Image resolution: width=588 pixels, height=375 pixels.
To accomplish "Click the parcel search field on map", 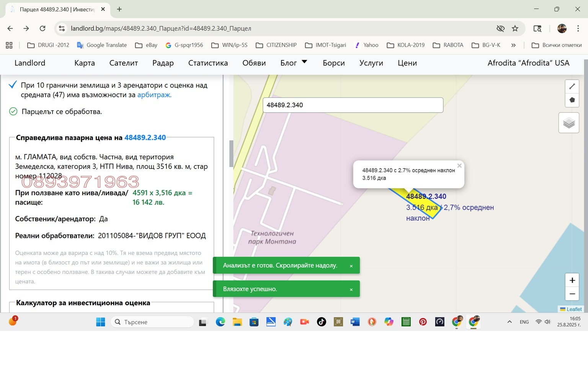I will click(353, 105).
